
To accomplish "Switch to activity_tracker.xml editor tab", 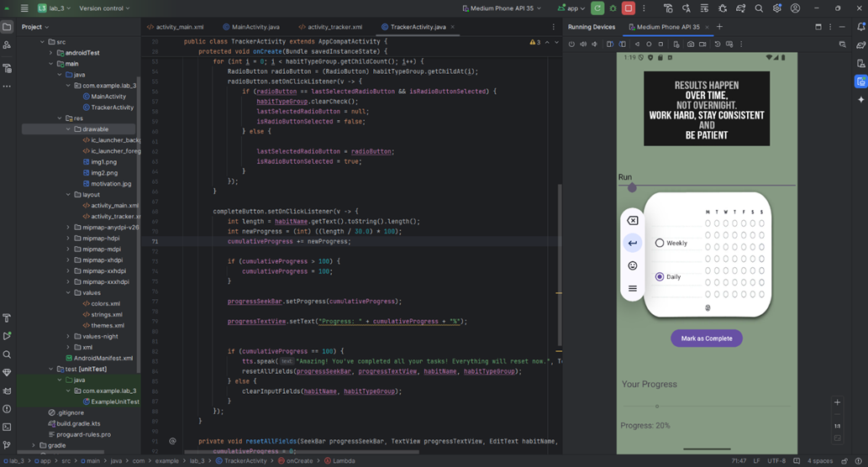I will 330,27.
